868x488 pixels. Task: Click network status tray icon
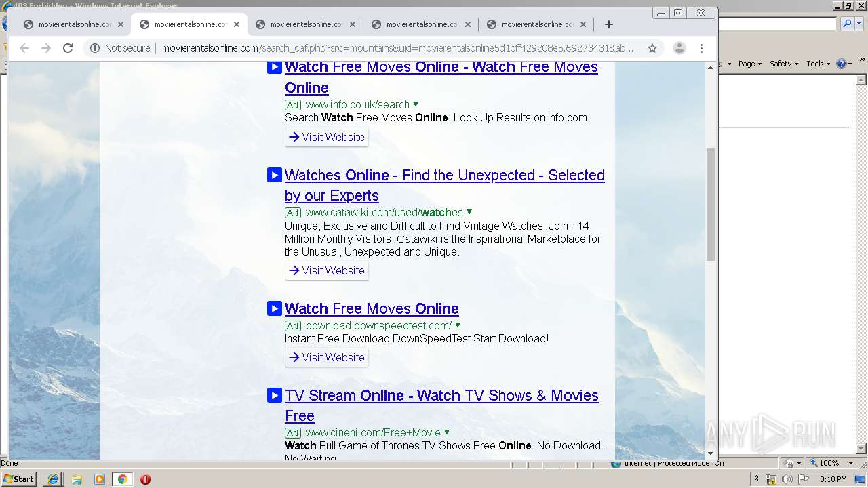pos(771,479)
